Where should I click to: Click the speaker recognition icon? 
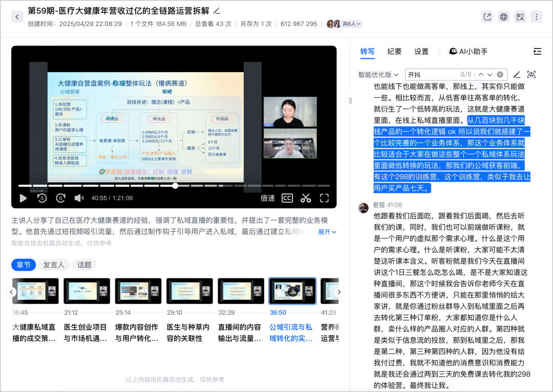point(531,75)
